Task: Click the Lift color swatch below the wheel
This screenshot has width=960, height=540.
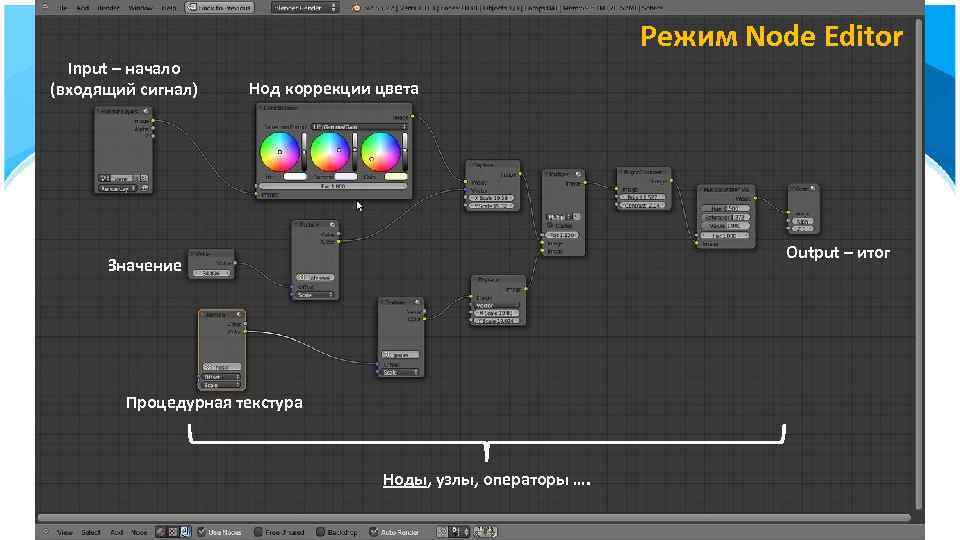Action: pos(295,176)
